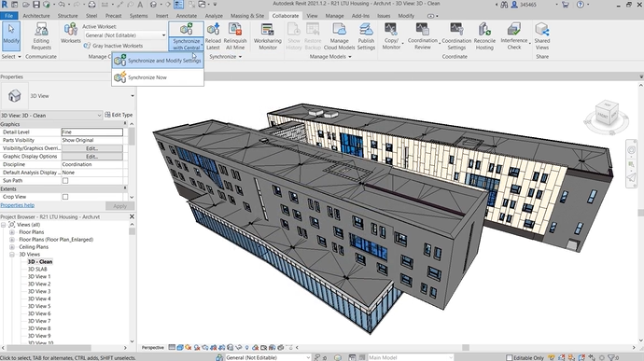This screenshot has width=644, height=361.
Task: Open Shared Views
Action: (x=541, y=36)
